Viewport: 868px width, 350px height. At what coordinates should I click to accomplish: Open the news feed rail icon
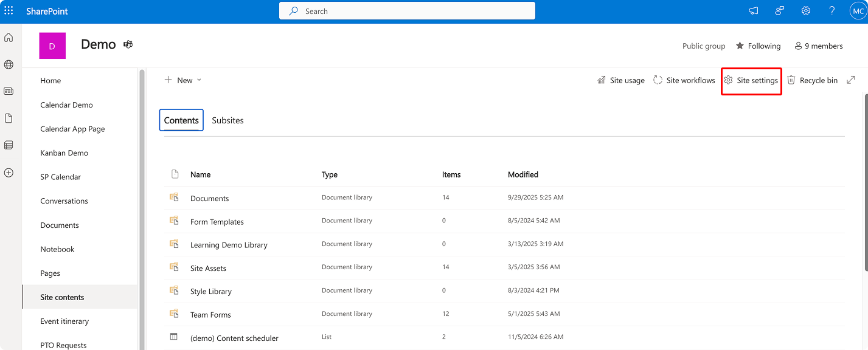click(9, 91)
